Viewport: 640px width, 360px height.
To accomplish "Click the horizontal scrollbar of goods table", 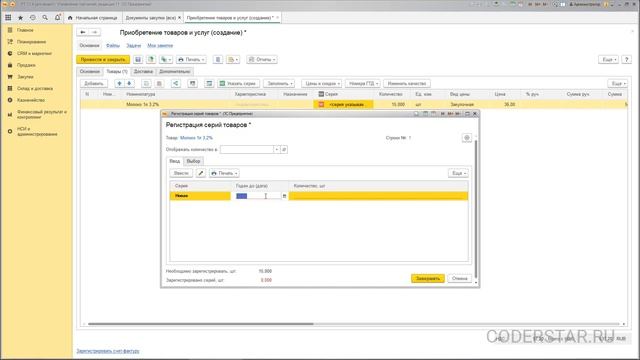I will 201,324.
